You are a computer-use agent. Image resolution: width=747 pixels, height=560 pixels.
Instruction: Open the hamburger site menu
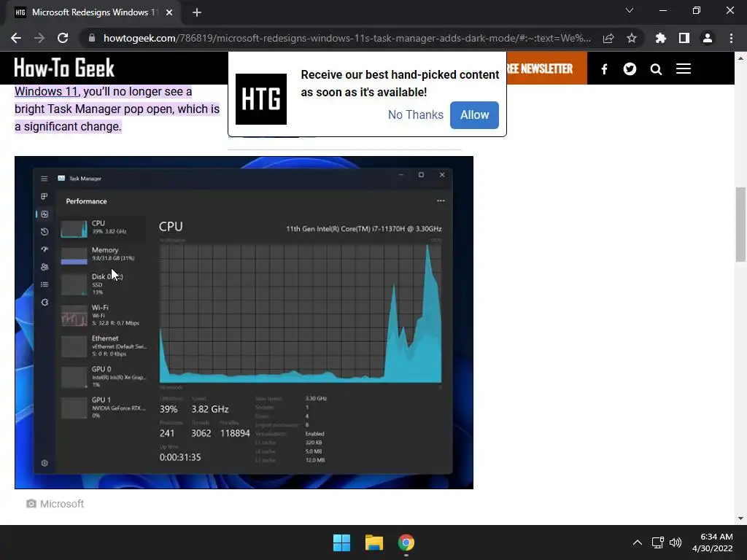coord(683,69)
